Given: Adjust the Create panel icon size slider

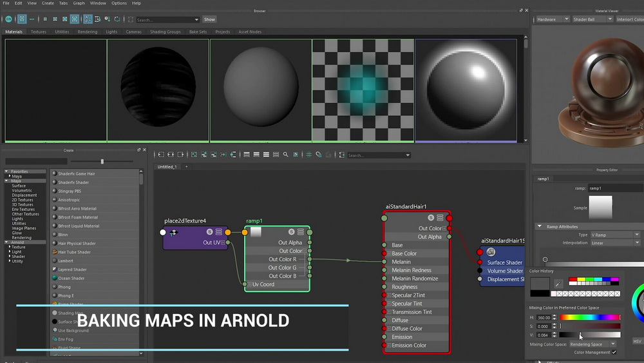Looking at the screenshot, I should coord(102,161).
